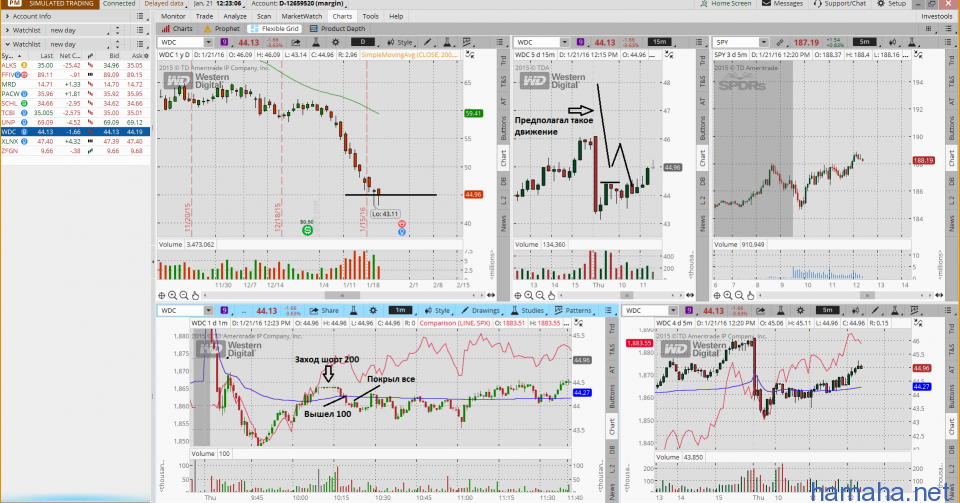
Task: Zoom in on WDC daily chart
Action: 173,296
